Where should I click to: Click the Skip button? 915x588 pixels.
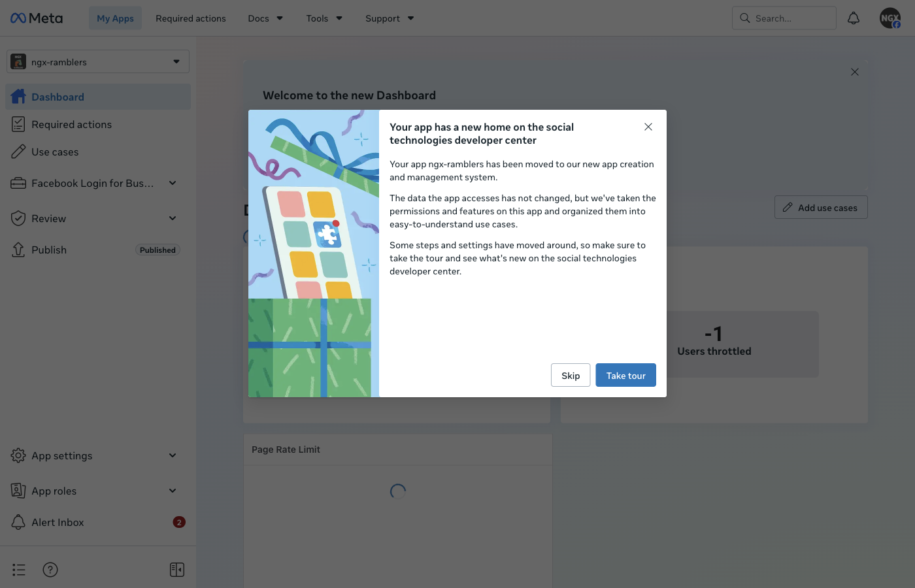571,375
